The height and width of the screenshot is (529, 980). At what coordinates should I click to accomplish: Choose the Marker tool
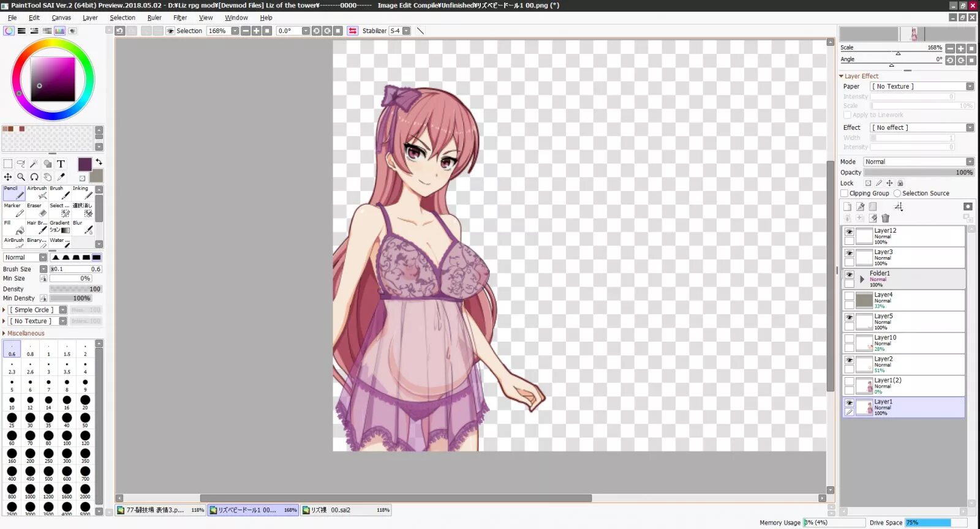[x=14, y=210]
